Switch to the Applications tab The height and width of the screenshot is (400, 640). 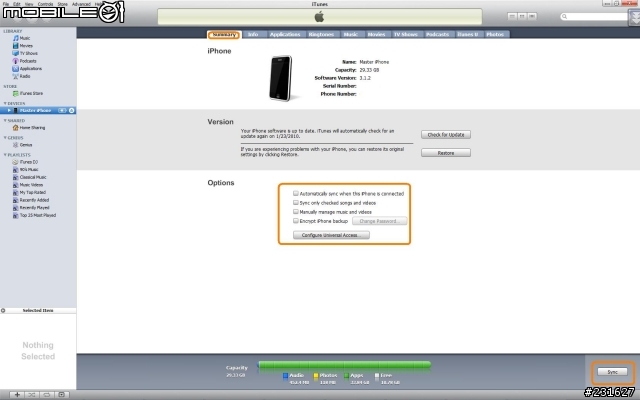click(285, 35)
